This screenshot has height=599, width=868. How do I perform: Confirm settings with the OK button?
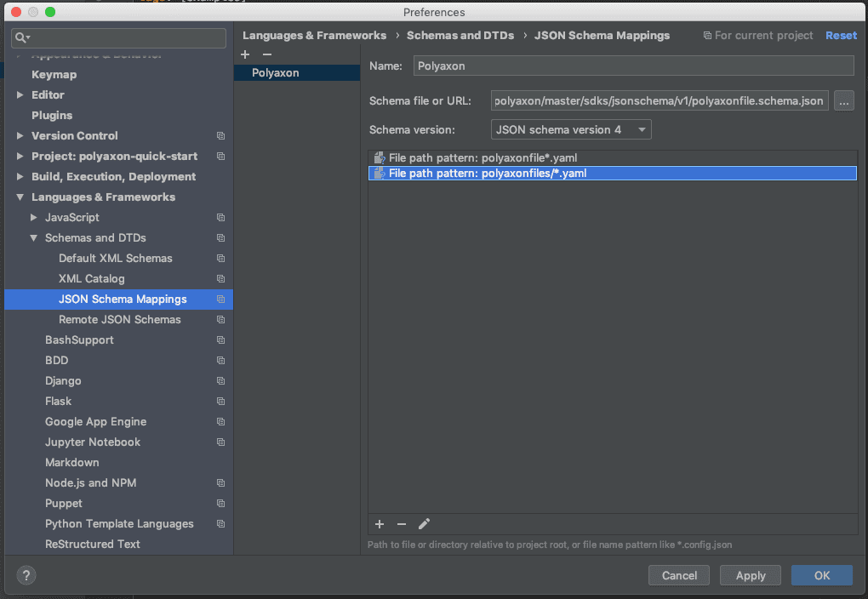pyautogui.click(x=822, y=575)
